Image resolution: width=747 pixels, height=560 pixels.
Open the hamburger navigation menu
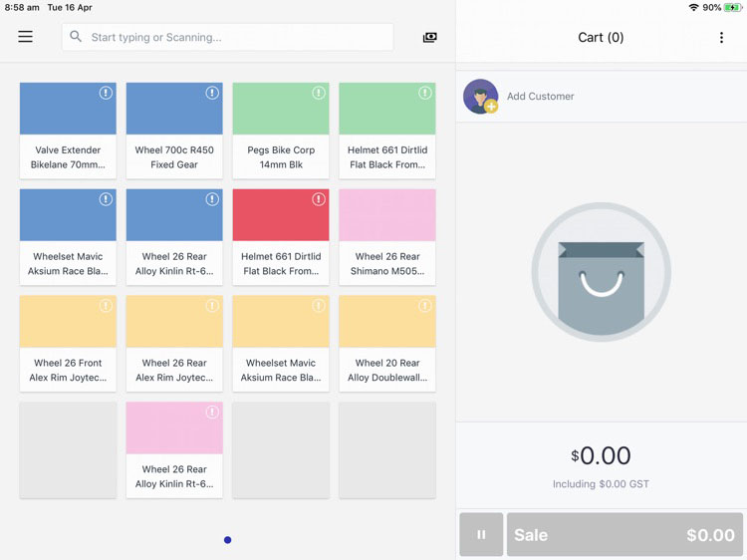(x=25, y=37)
